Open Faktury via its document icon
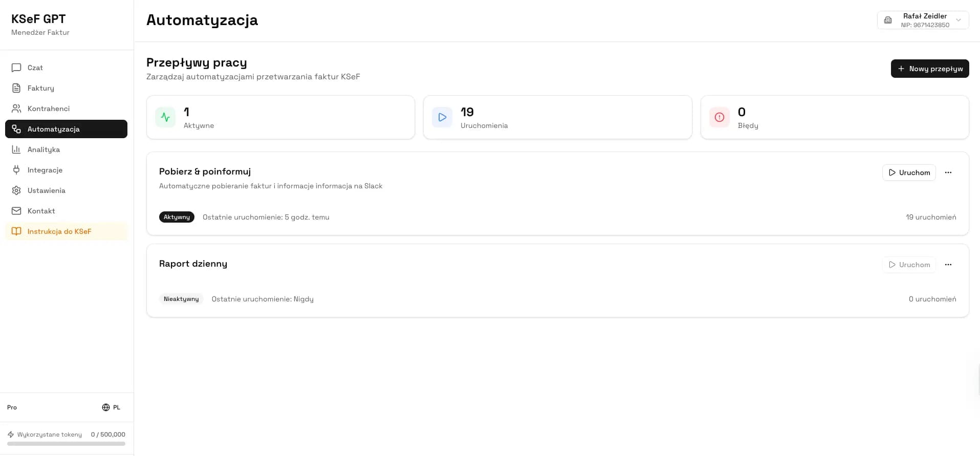Image resolution: width=980 pixels, height=456 pixels. tap(16, 88)
